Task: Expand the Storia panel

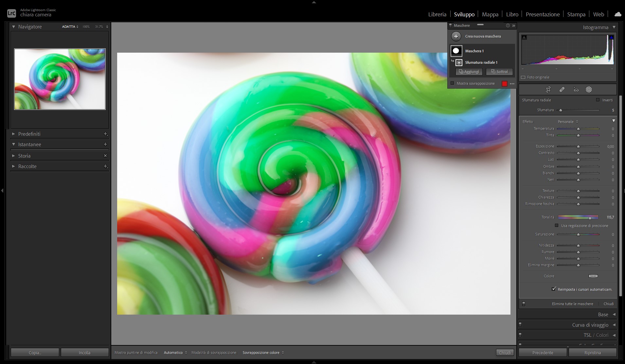Action: click(x=13, y=156)
